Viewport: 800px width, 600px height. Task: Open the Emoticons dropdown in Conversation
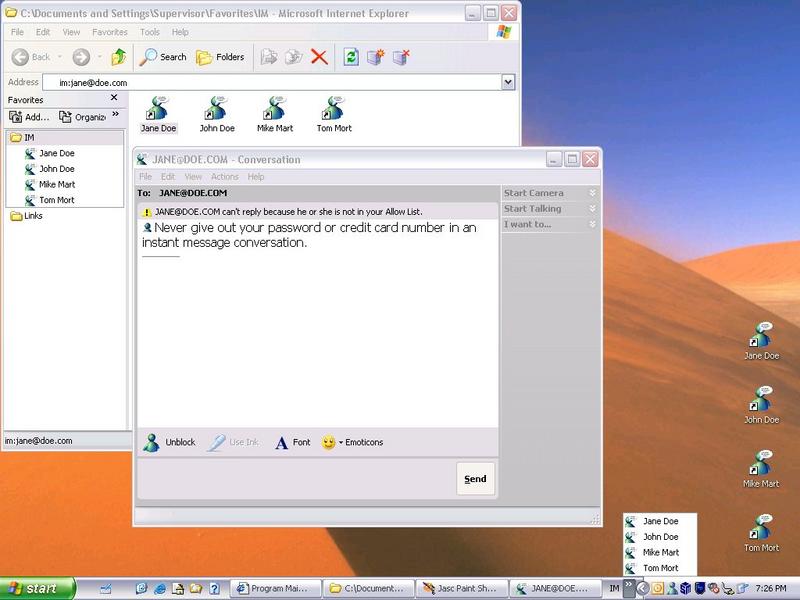coord(353,442)
